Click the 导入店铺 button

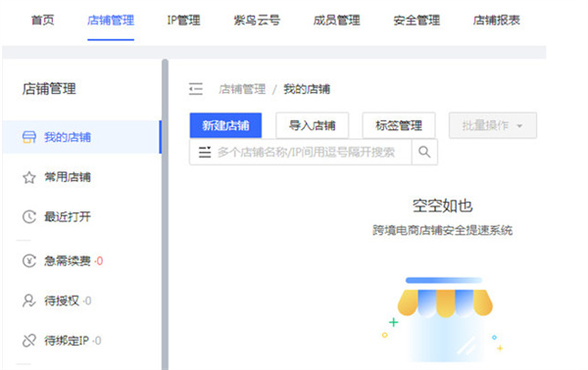(313, 125)
